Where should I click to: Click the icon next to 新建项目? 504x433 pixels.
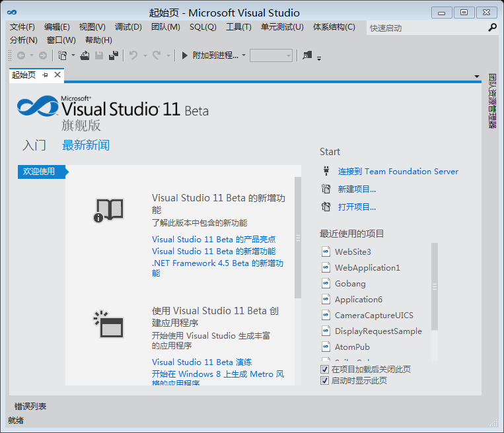point(326,189)
